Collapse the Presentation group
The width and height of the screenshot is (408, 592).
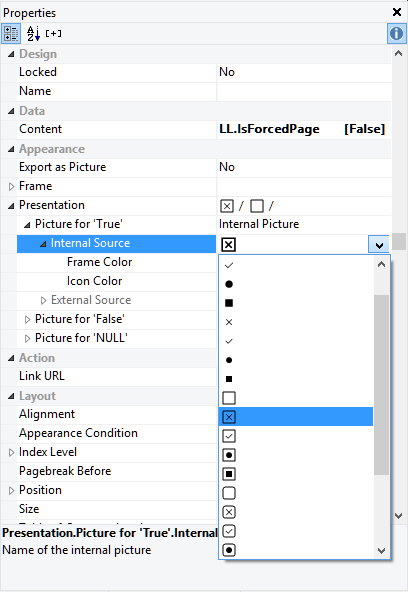[11, 205]
